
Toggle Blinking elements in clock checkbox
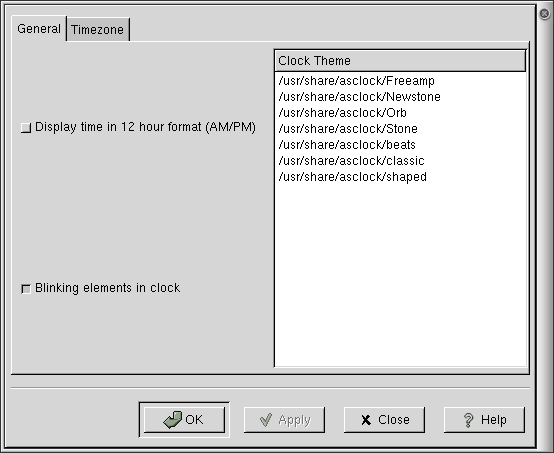[26, 289]
